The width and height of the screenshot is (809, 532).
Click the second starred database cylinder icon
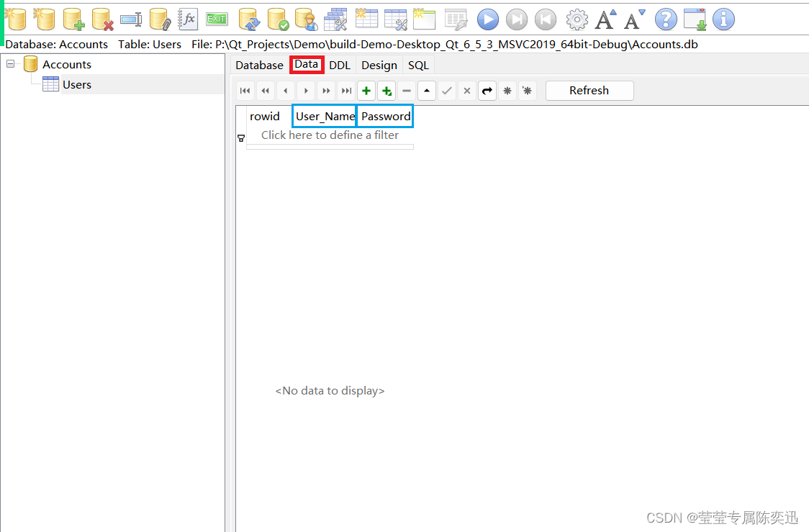coord(45,19)
